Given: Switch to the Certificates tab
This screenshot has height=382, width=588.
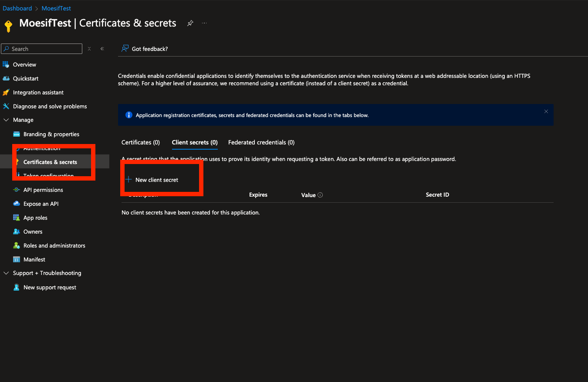Looking at the screenshot, I should (140, 142).
